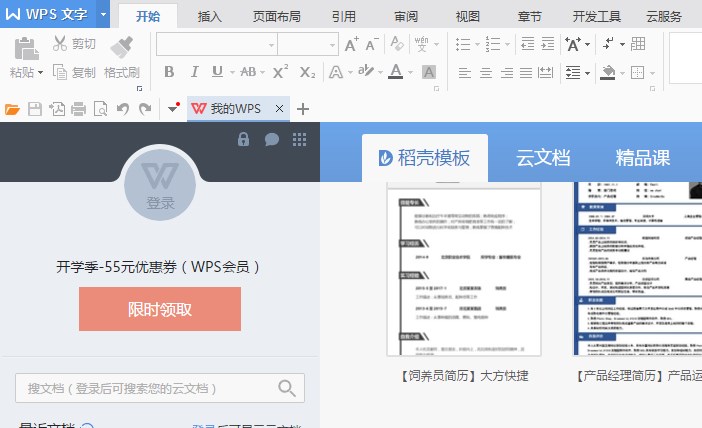
Task: Toggle superscript X² formatting
Action: [x=280, y=72]
